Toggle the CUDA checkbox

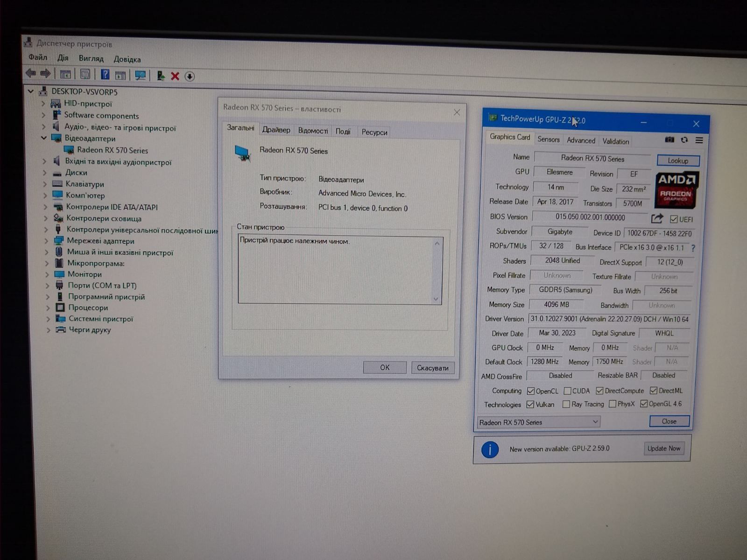point(567,391)
